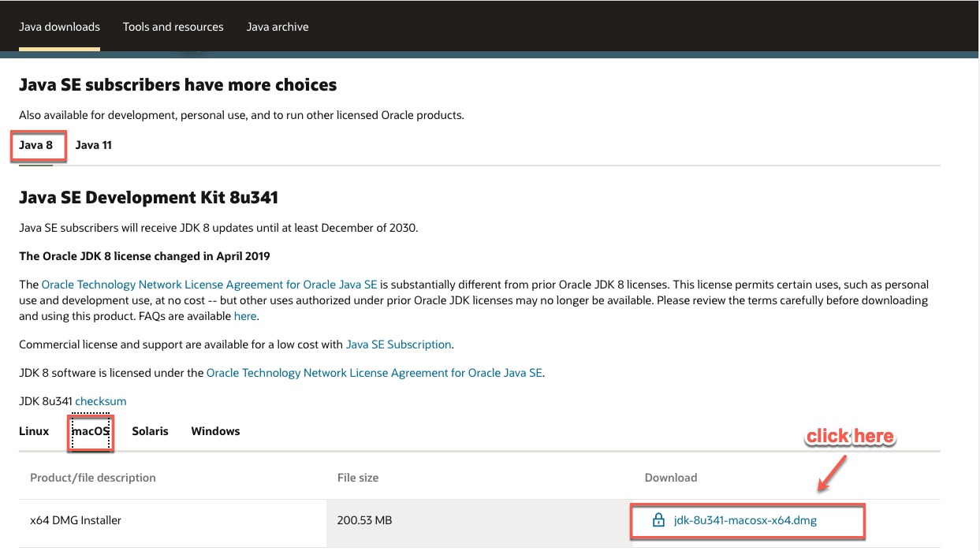This screenshot has width=980, height=551.
Task: Open the Oracle Technology Network License Agreement link
Action: 209,285
